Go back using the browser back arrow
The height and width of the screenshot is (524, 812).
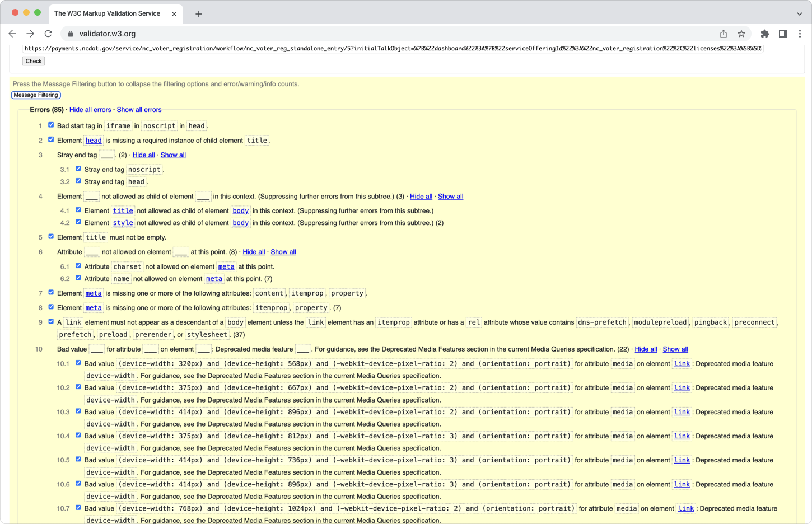[x=12, y=34]
